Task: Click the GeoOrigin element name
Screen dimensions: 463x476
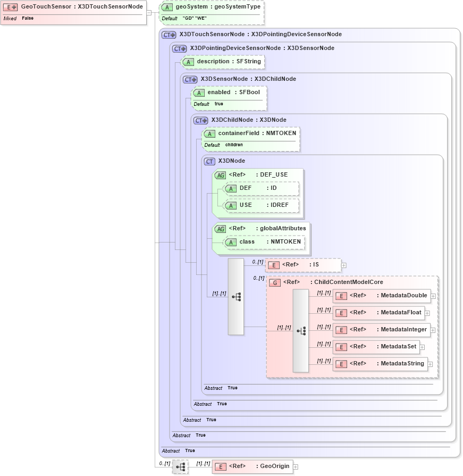Action: (x=275, y=466)
